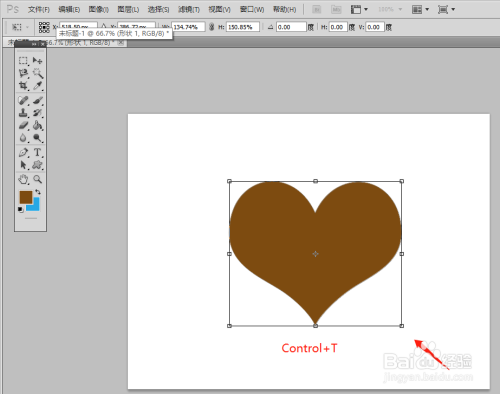Click the X position field
The image size is (500, 394).
(x=78, y=26)
